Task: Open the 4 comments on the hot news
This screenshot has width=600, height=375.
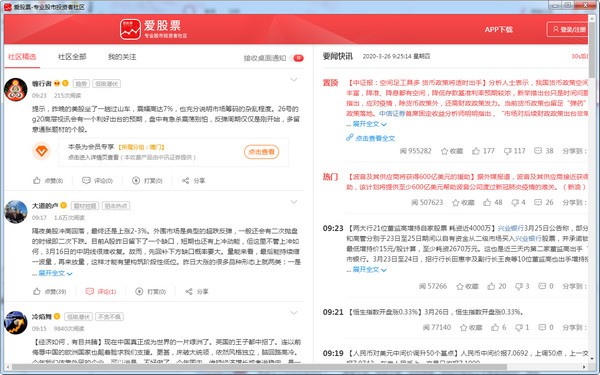Action: tap(518, 202)
